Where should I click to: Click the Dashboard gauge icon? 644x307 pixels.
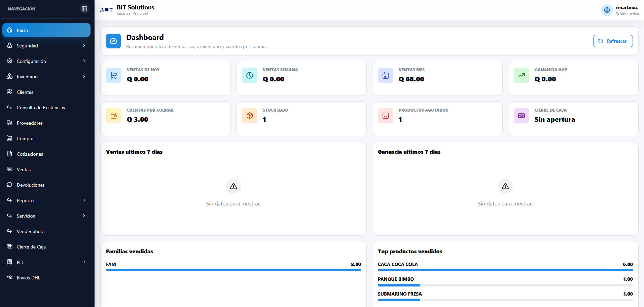point(113,41)
